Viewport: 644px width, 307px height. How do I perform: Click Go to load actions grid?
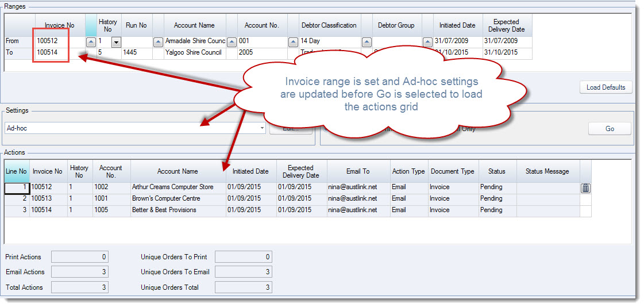tap(610, 129)
